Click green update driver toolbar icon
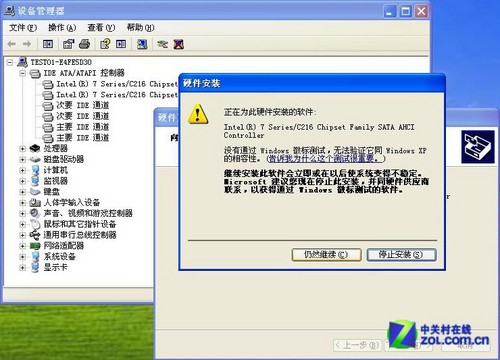The image size is (500, 360). 162,44
